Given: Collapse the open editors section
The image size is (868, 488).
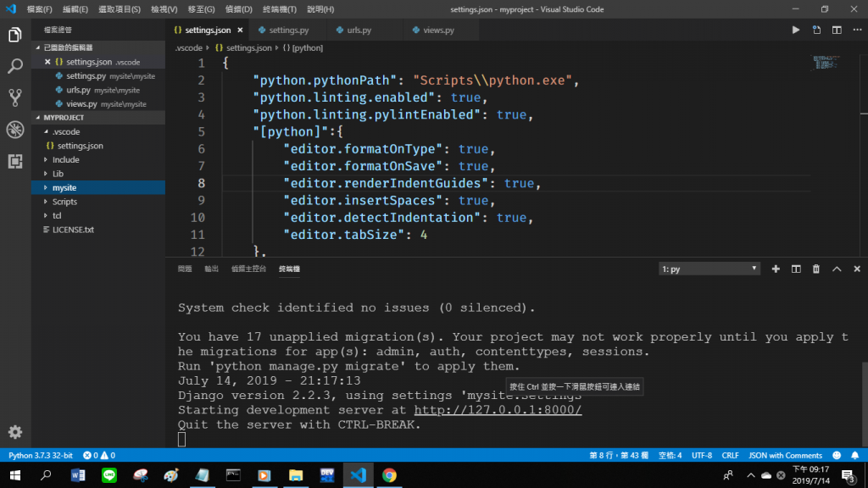Looking at the screenshot, I should point(38,47).
